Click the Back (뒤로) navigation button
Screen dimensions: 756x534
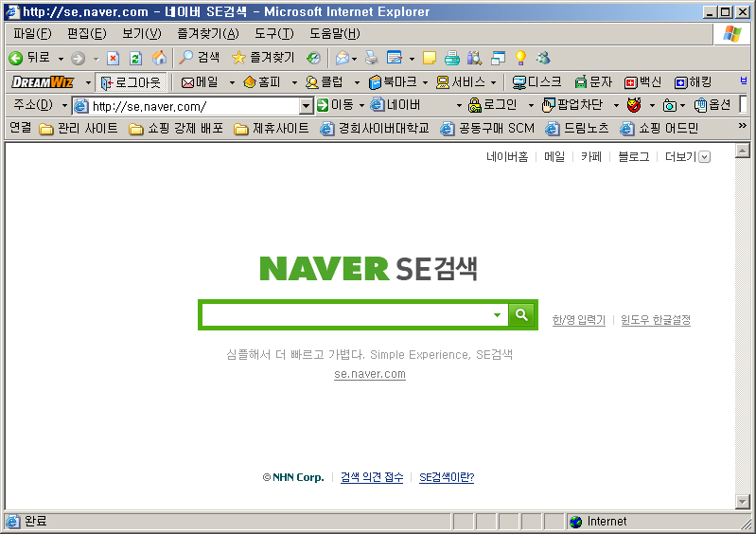coord(29,59)
